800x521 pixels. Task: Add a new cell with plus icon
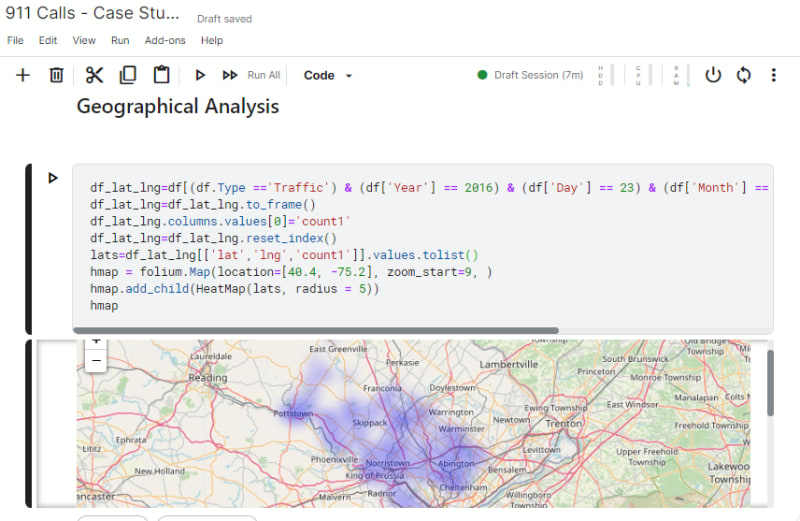(x=22, y=76)
